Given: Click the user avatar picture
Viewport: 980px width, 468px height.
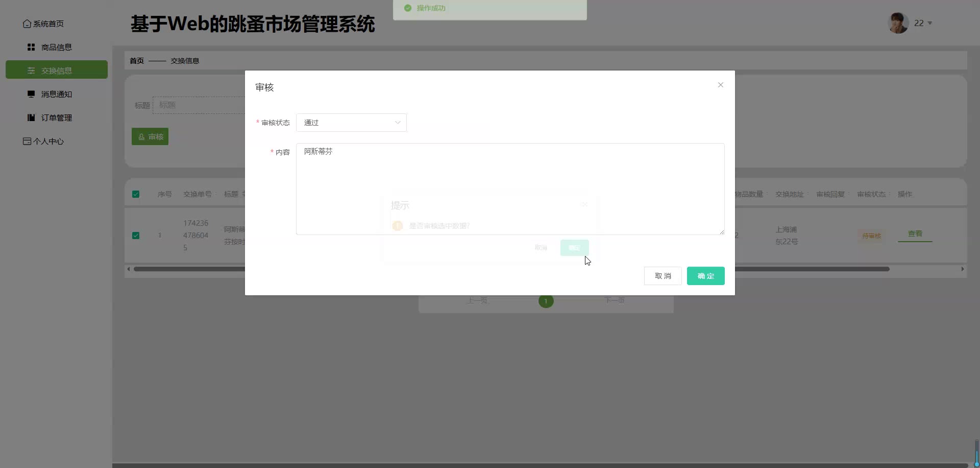Looking at the screenshot, I should pyautogui.click(x=898, y=23).
